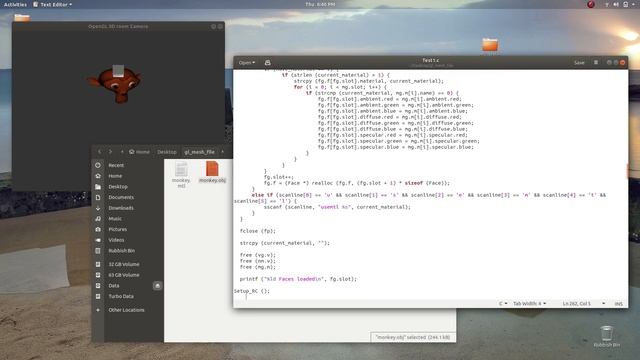Open the Text Editor app menu in top bar
The height and width of the screenshot is (360, 640).
[x=52, y=4]
